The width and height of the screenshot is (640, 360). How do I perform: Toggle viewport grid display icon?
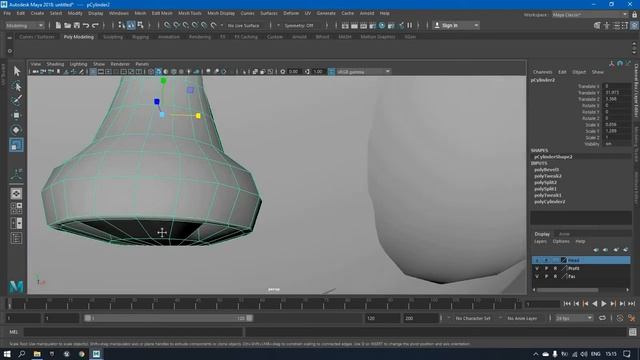pos(93,72)
